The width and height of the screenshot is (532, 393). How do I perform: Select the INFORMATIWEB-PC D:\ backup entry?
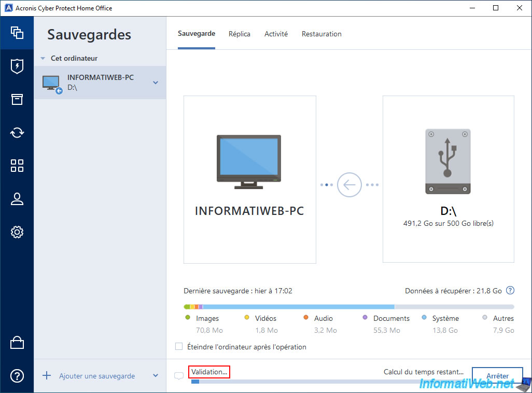pyautogui.click(x=100, y=83)
